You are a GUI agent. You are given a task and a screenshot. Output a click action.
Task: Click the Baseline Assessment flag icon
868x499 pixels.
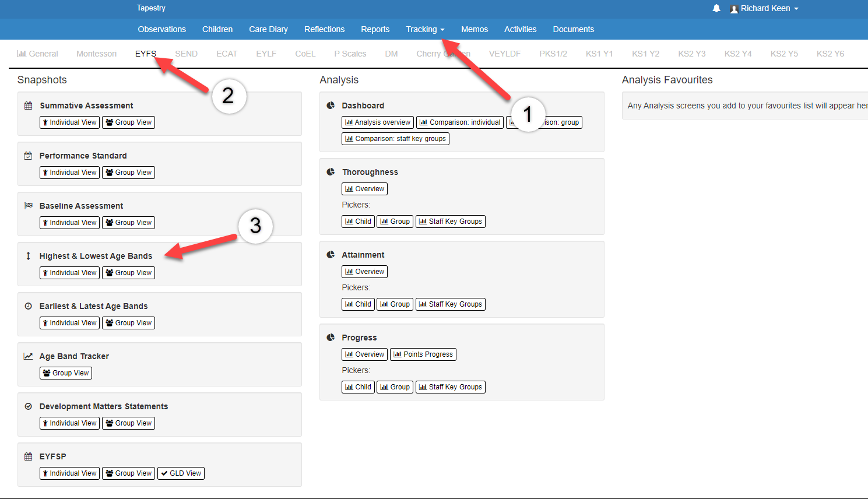pyautogui.click(x=28, y=206)
